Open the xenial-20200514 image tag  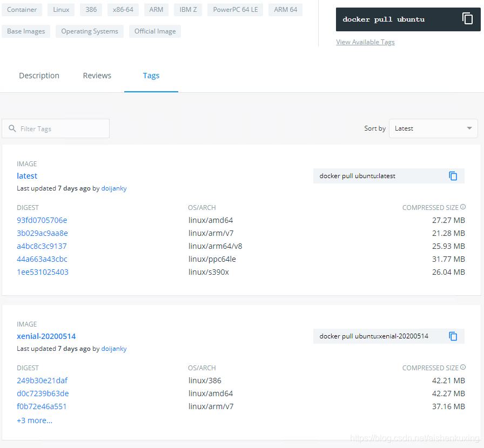point(46,336)
